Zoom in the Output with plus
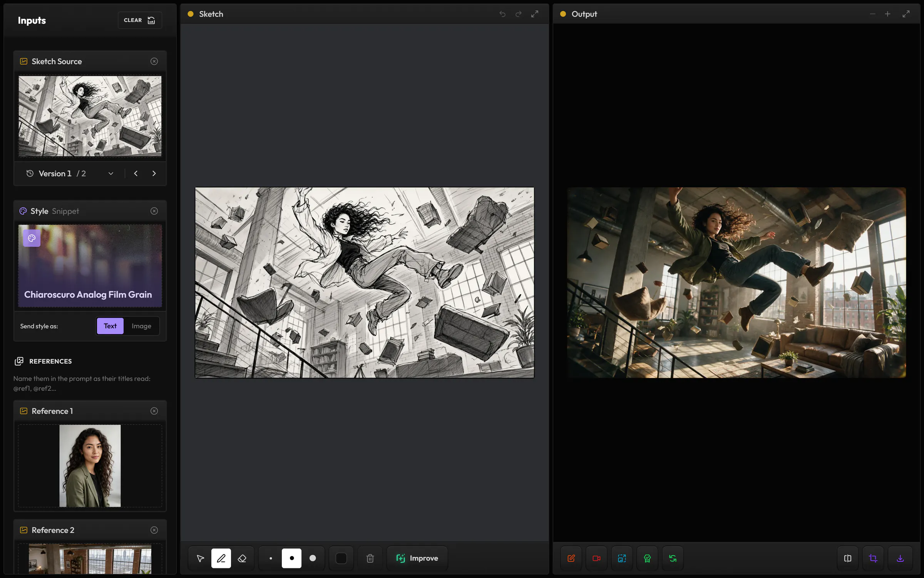This screenshot has height=578, width=924. coord(887,14)
